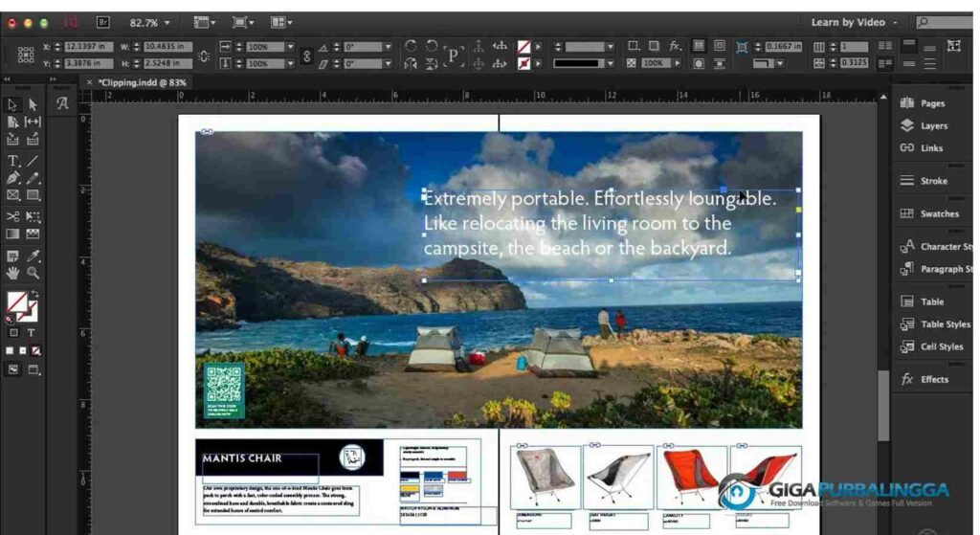Open the Character Styles panel

pyautogui.click(x=934, y=246)
